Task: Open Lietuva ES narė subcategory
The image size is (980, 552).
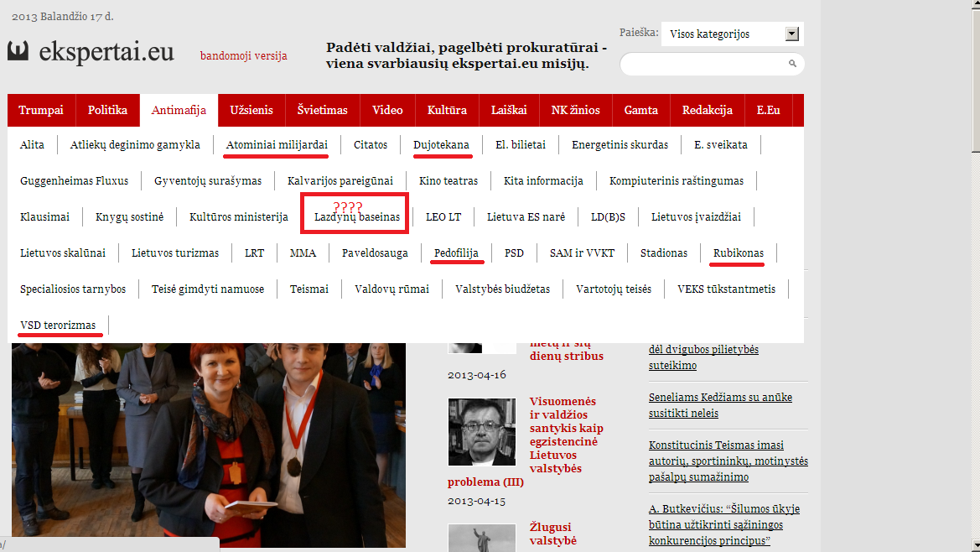Action: [x=526, y=217]
